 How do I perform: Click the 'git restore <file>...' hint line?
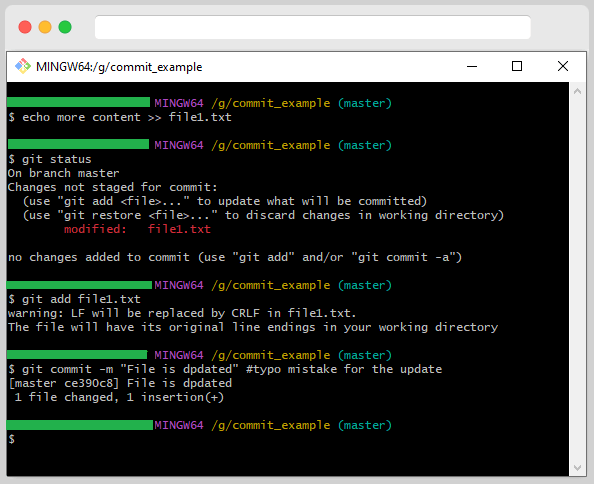click(x=263, y=215)
